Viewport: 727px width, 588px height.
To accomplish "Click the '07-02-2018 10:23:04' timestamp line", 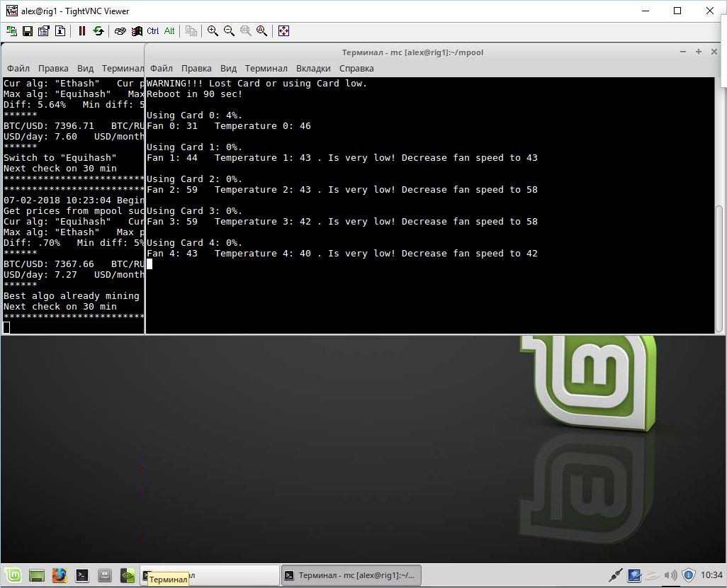I will pyautogui.click(x=74, y=200).
